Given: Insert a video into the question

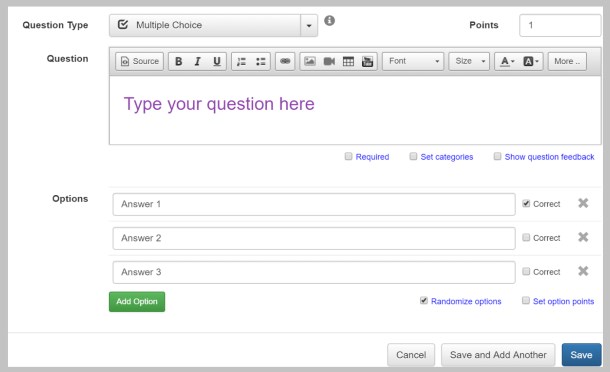Looking at the screenshot, I should [x=329, y=61].
